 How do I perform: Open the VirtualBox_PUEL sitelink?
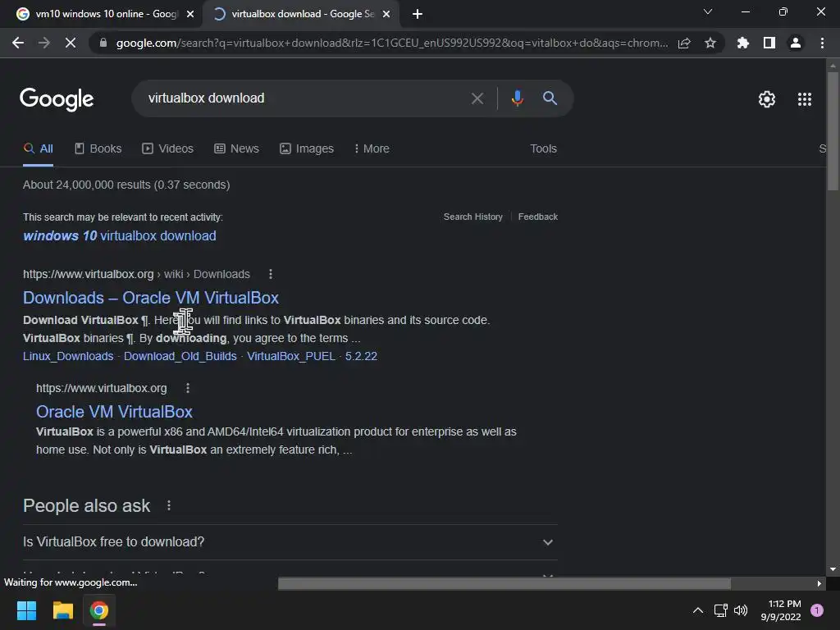(x=291, y=356)
